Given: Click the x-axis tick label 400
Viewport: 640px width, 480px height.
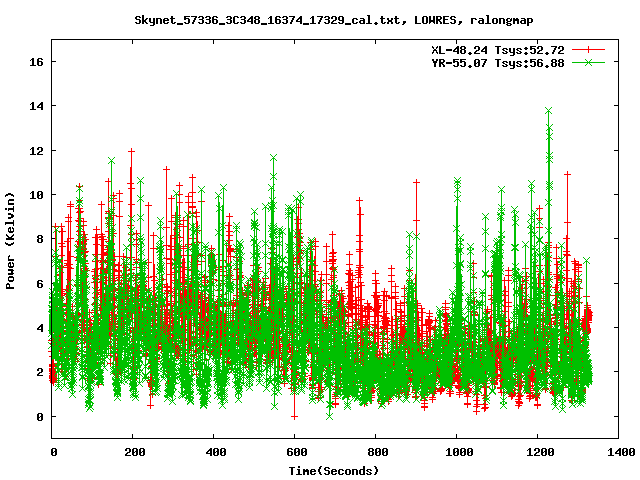Looking at the screenshot, I should coord(216,452).
